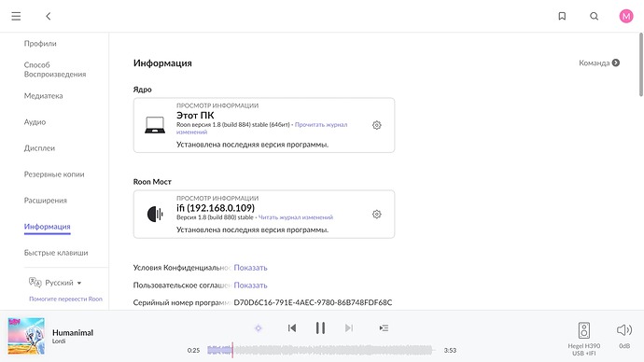Click the Команда link text
Image resolution: width=644 pixels, height=362 pixels.
click(x=594, y=63)
